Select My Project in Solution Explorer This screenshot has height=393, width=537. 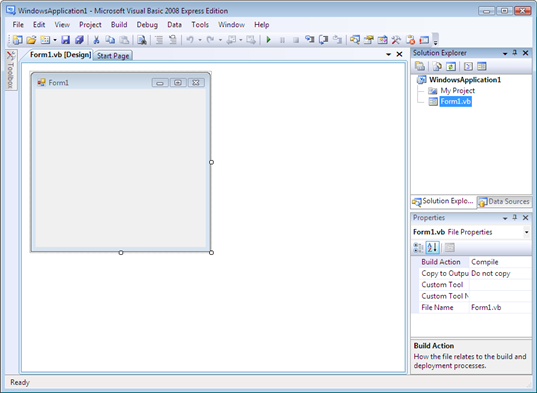tap(458, 91)
